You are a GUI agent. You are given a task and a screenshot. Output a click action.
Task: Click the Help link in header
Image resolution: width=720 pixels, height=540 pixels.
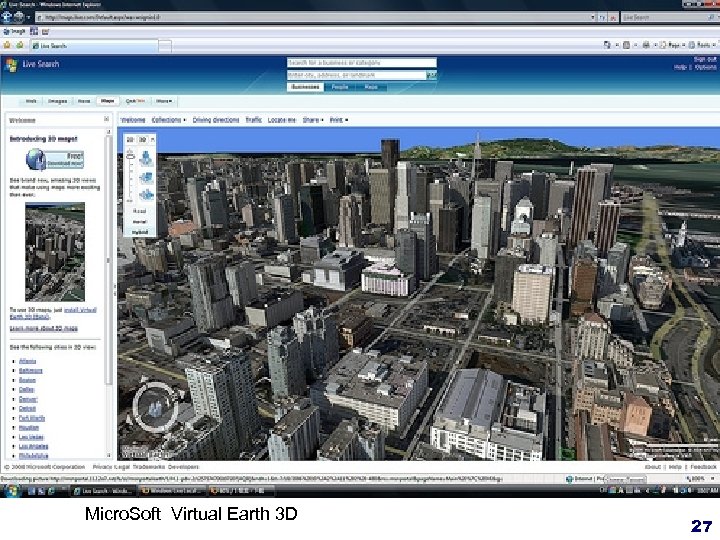(680, 67)
